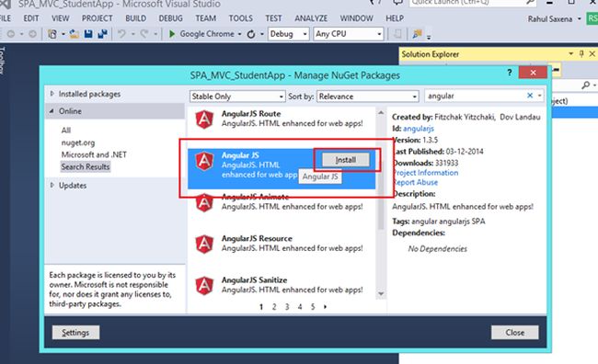The height and width of the screenshot is (364, 598).
Task: Click the Refresh browser icon in toolbar
Action: pos(251,34)
